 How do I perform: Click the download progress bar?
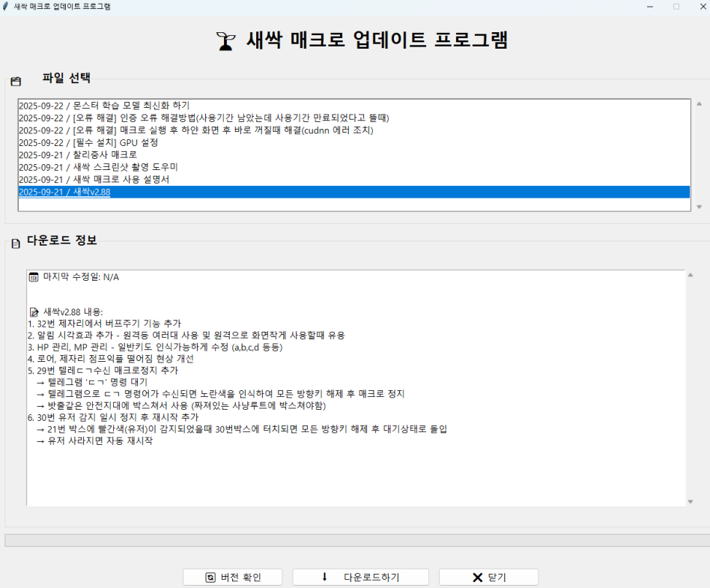[x=355, y=540]
